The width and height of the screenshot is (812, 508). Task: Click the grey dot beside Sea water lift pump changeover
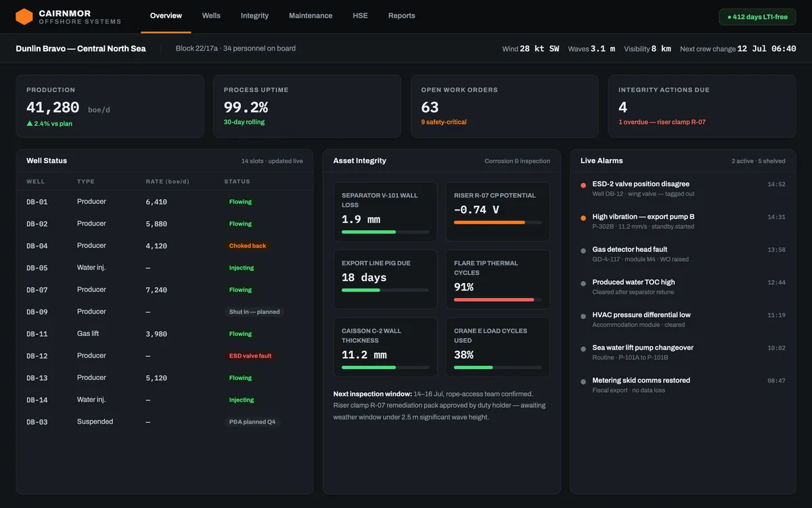pyautogui.click(x=583, y=349)
